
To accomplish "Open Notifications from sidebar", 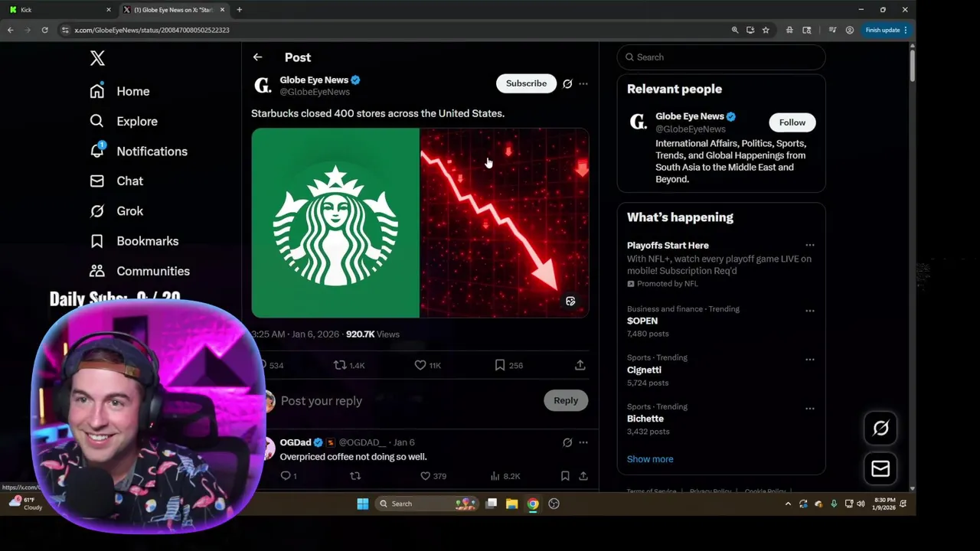I will [138, 151].
